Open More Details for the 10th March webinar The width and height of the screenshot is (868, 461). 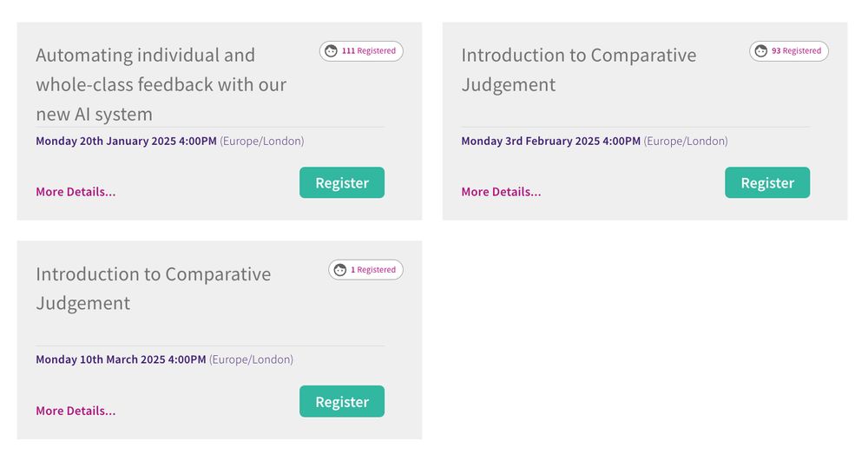coord(76,411)
